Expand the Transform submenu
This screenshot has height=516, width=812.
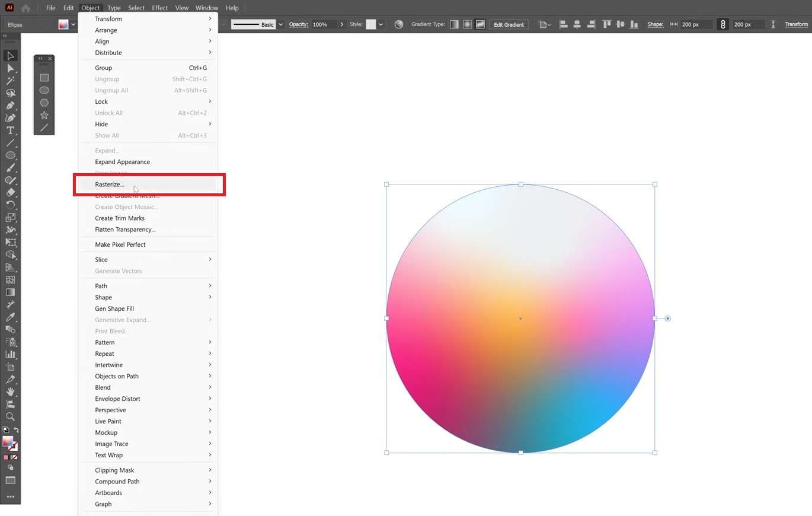(148, 19)
